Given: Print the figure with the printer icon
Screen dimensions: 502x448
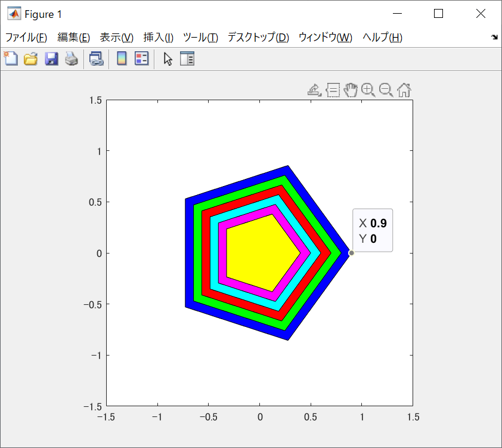Looking at the screenshot, I should click(x=72, y=59).
